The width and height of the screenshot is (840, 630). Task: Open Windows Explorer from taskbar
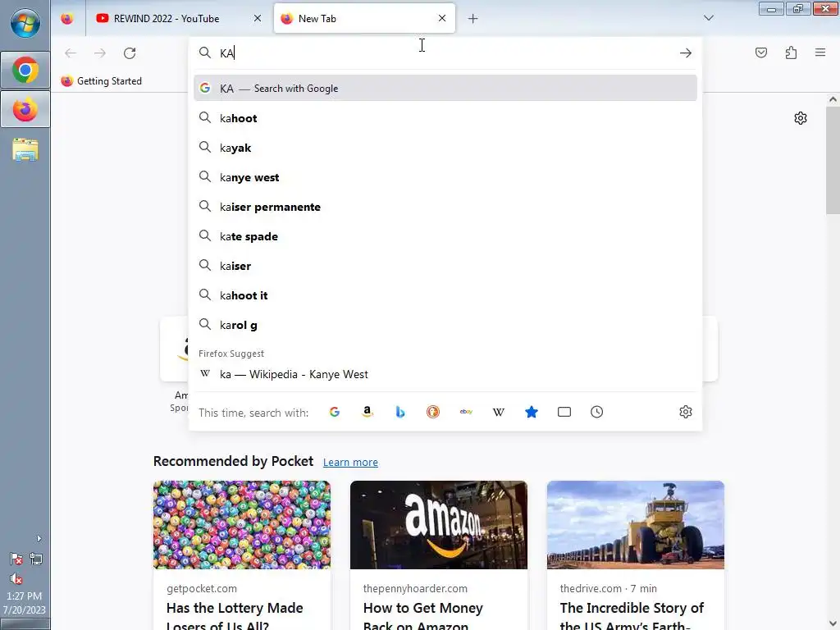pos(25,150)
